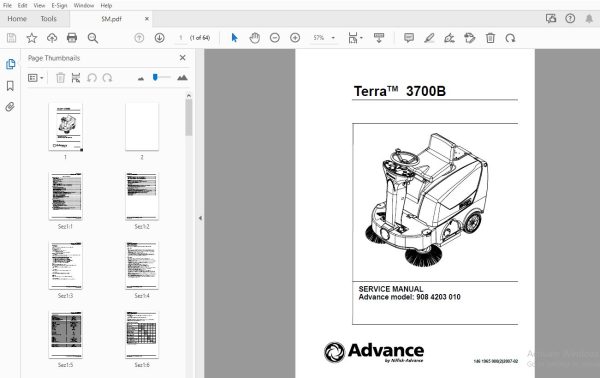Select the Sez1:5 page thumbnail
600x378 pixels.
coord(65,335)
